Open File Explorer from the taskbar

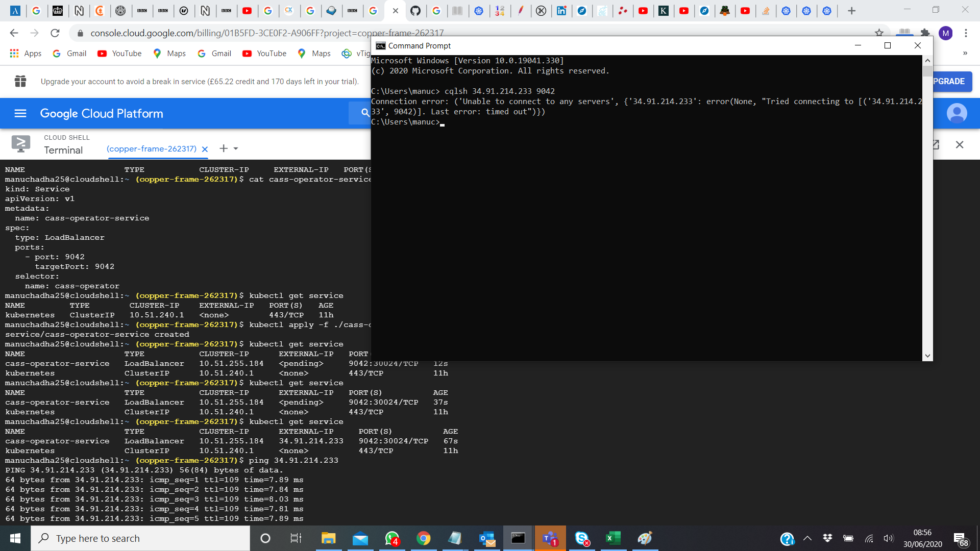328,538
